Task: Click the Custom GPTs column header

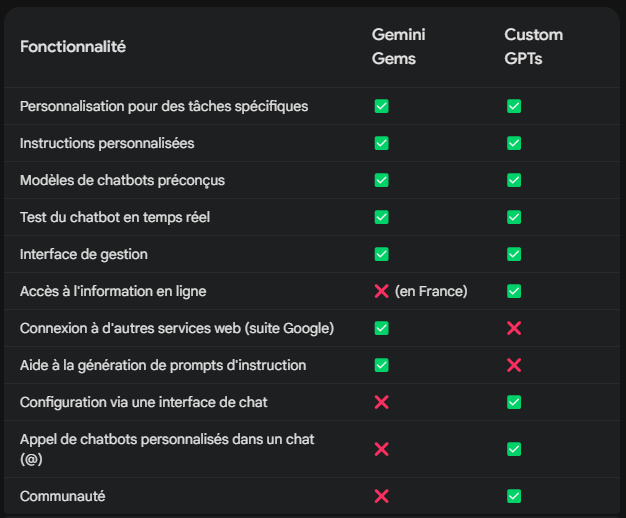Action: coord(533,47)
